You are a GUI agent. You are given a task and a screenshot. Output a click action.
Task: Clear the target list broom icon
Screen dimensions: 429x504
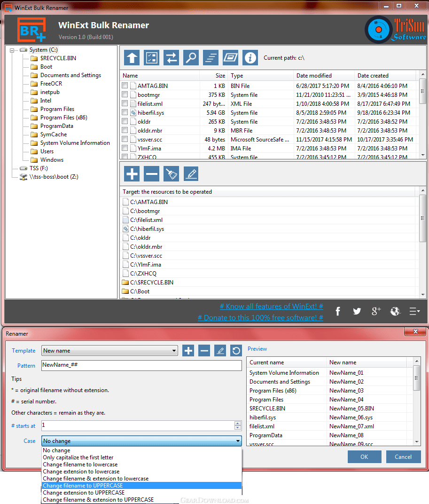click(x=172, y=174)
